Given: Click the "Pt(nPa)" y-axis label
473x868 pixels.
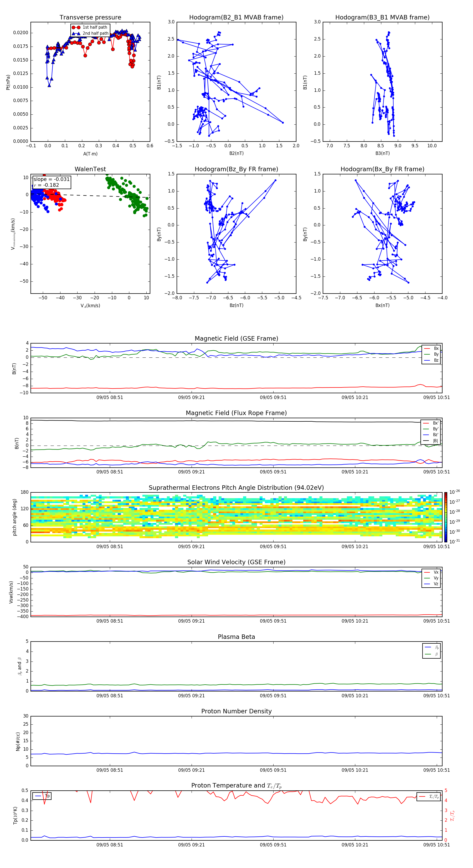Looking at the screenshot, I should 8,82.
